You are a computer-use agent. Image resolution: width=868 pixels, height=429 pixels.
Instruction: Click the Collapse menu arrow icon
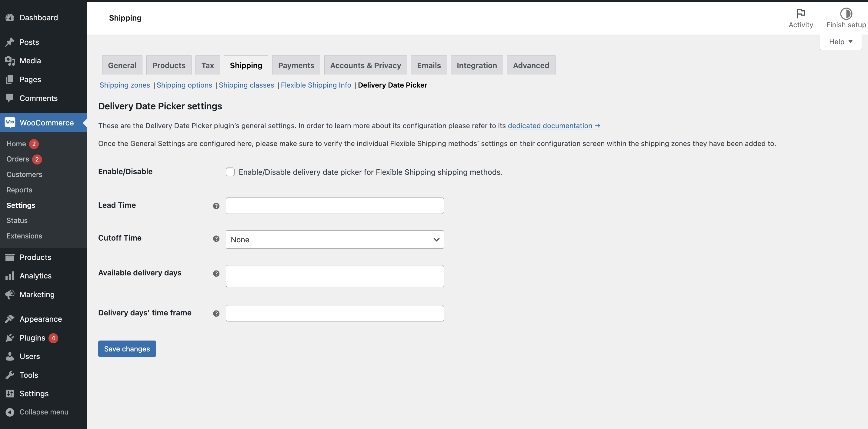tap(10, 412)
